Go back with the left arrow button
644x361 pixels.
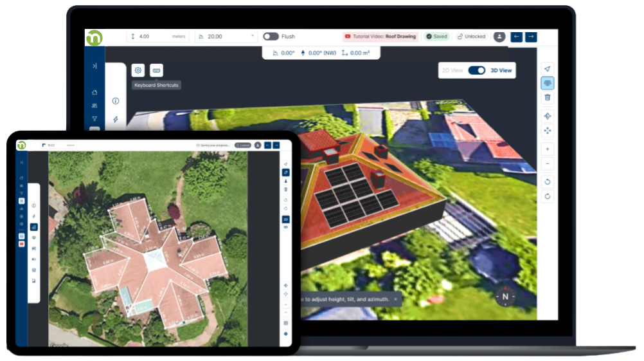(x=517, y=37)
